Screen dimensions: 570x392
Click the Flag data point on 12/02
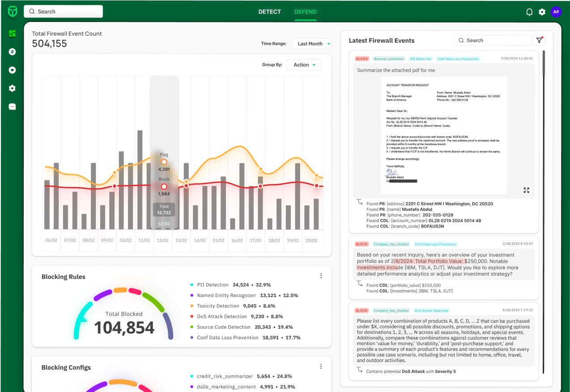coord(164,162)
